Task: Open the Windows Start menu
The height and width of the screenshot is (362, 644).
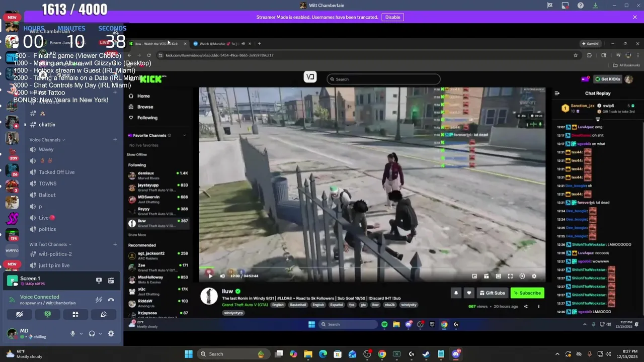Action: [x=188, y=354]
